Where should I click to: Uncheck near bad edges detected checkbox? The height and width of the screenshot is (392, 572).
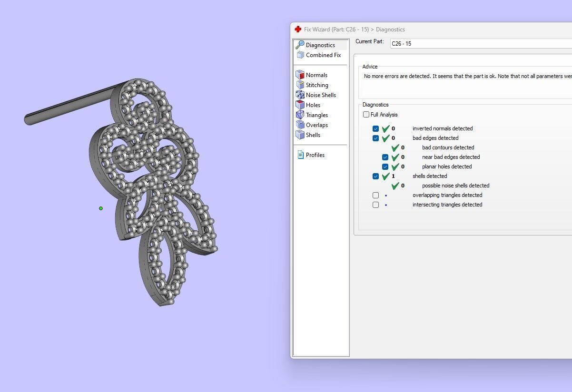(x=385, y=157)
